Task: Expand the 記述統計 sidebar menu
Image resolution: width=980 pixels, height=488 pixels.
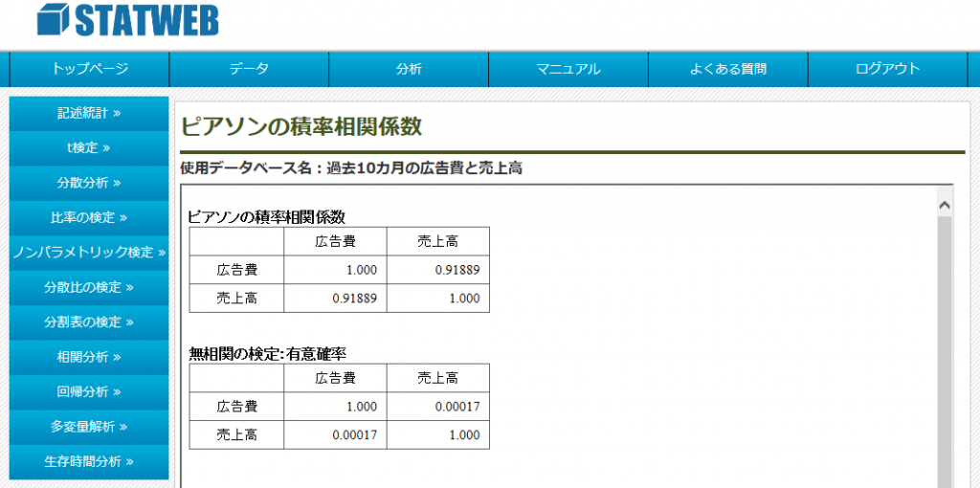Action: (89, 113)
